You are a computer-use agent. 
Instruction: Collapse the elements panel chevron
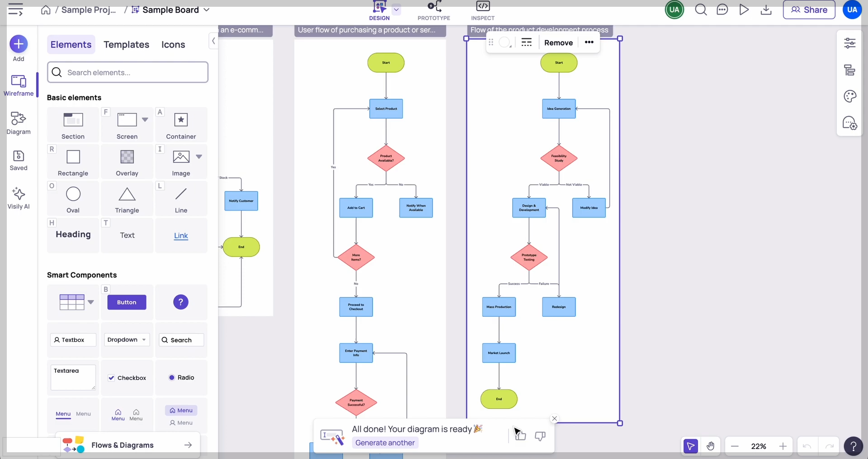coord(213,41)
